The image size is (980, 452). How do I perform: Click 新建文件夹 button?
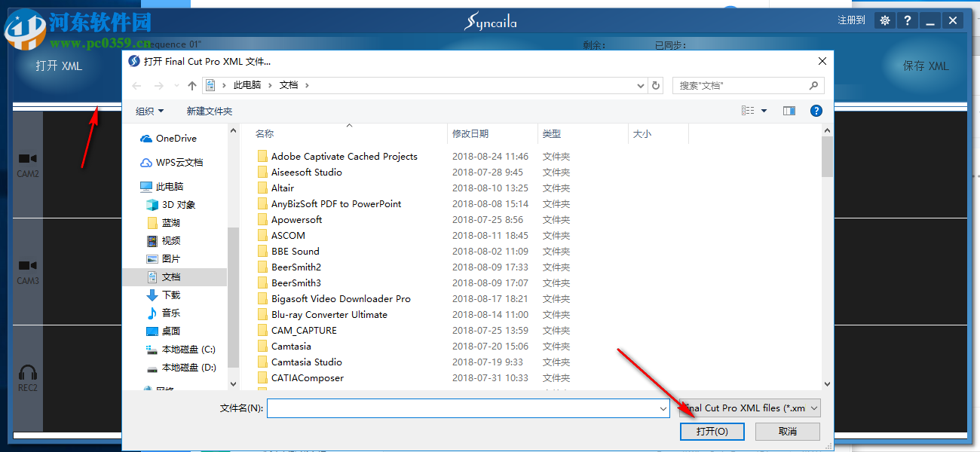[210, 111]
